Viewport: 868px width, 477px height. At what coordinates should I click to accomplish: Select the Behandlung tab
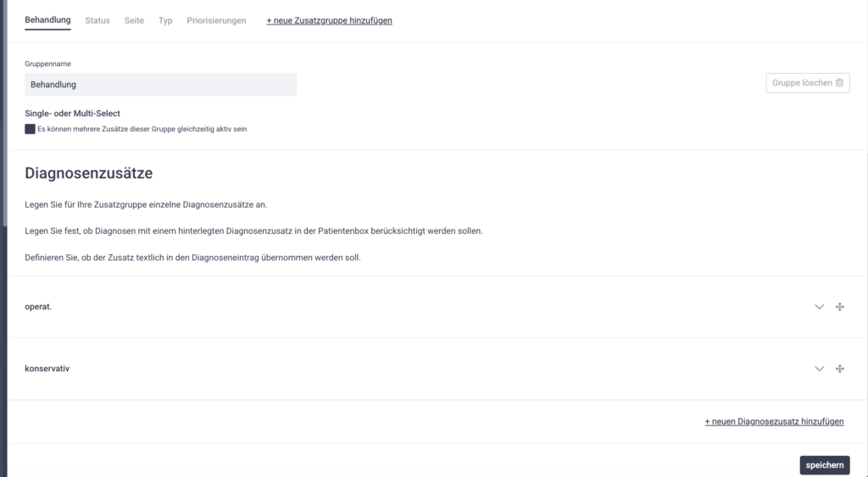[47, 20]
